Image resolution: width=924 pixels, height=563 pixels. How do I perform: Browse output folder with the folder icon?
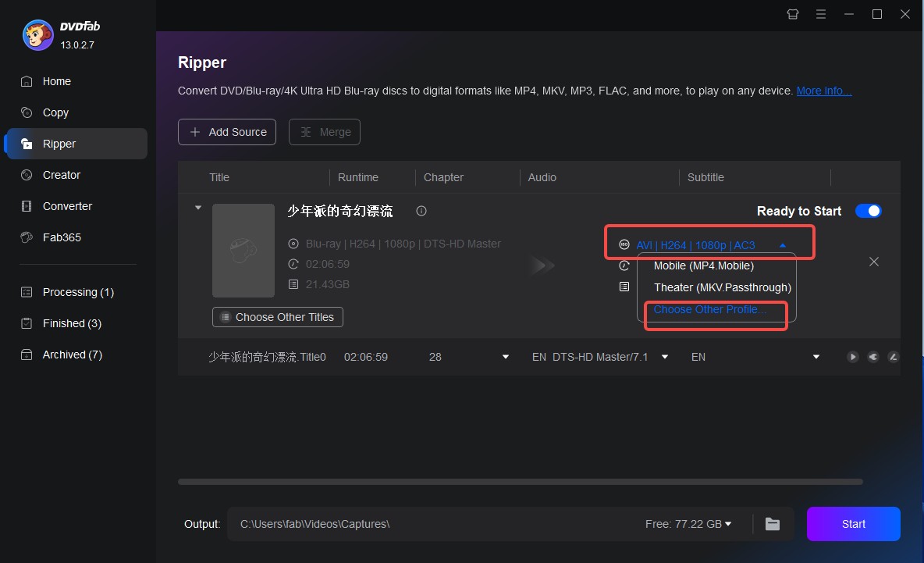[773, 524]
